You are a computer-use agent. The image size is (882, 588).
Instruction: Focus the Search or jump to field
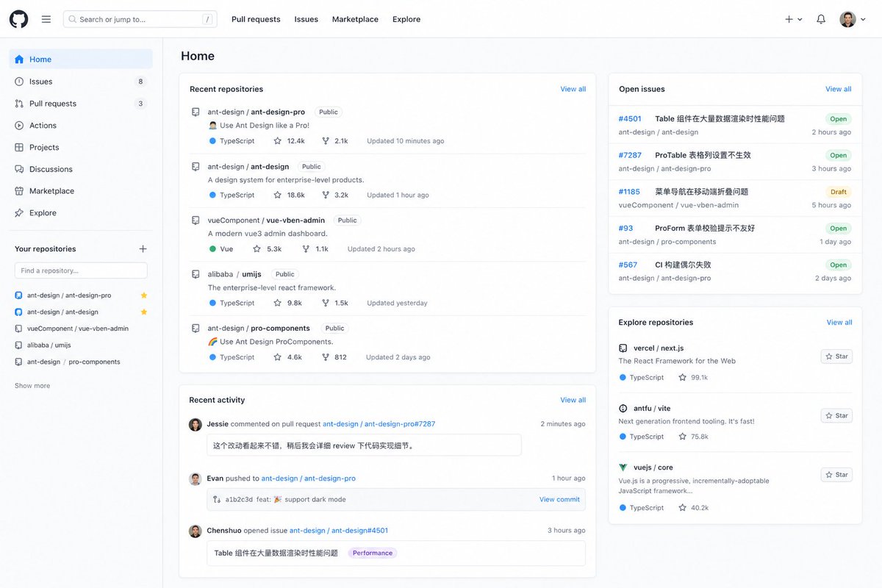point(140,19)
